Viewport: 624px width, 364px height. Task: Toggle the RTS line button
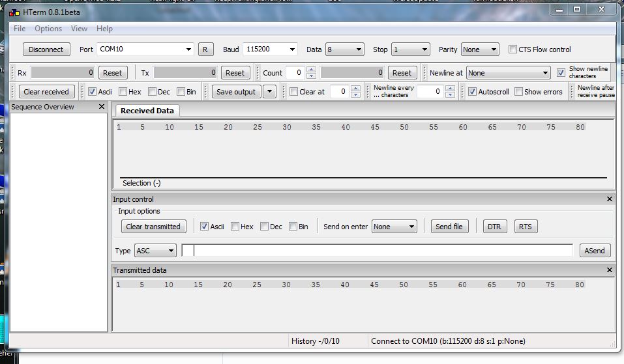point(526,227)
